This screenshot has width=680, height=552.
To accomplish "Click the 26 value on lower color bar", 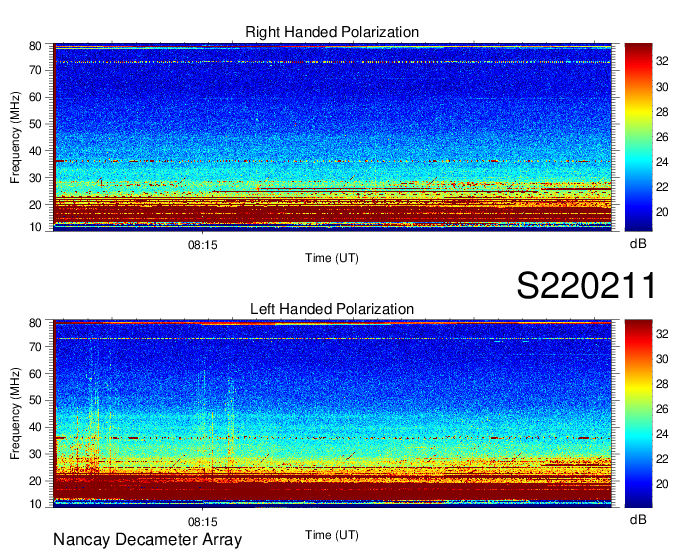I will tap(662, 409).
